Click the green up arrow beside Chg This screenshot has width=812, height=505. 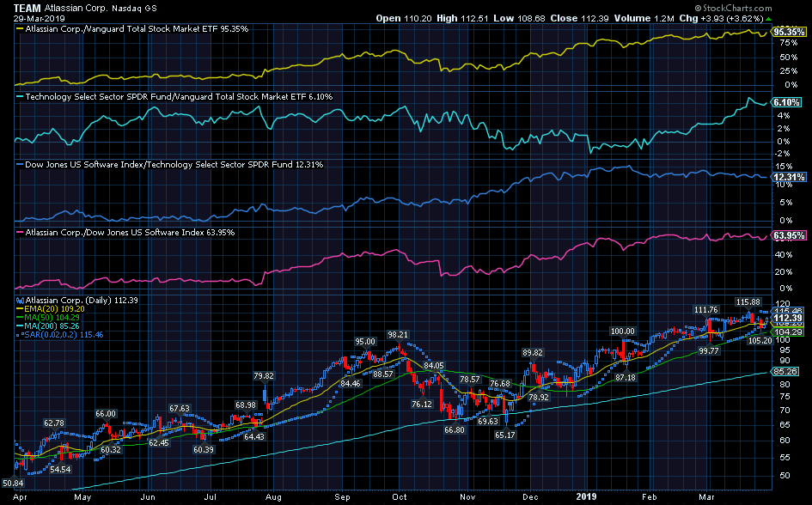click(x=768, y=19)
